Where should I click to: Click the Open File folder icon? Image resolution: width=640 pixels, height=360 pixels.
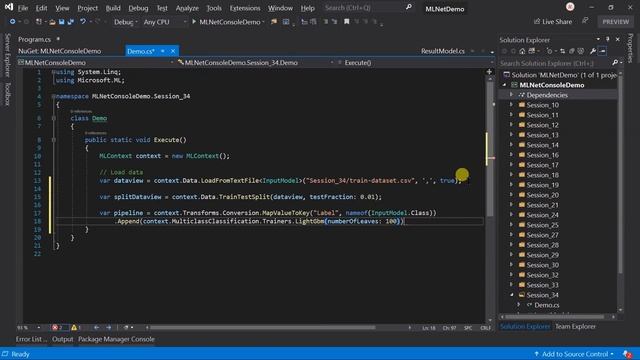point(52,22)
